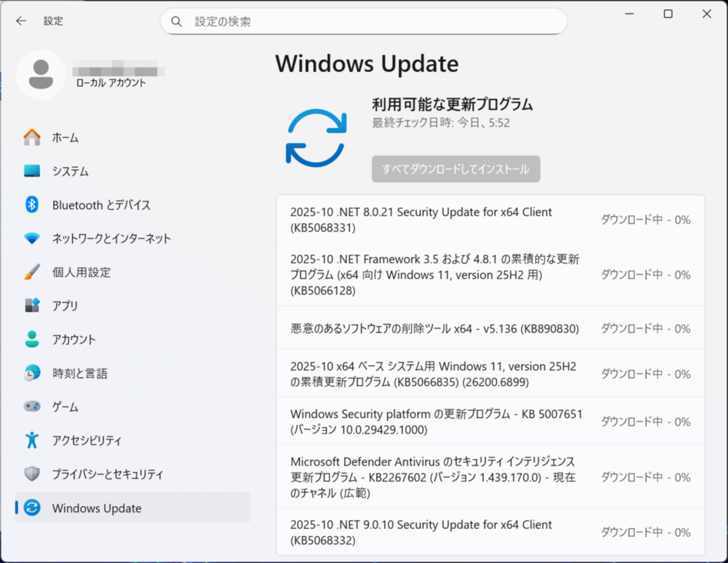Image resolution: width=728 pixels, height=563 pixels.
Task: Click ローカル アカウント profile label
Action: coord(111,83)
